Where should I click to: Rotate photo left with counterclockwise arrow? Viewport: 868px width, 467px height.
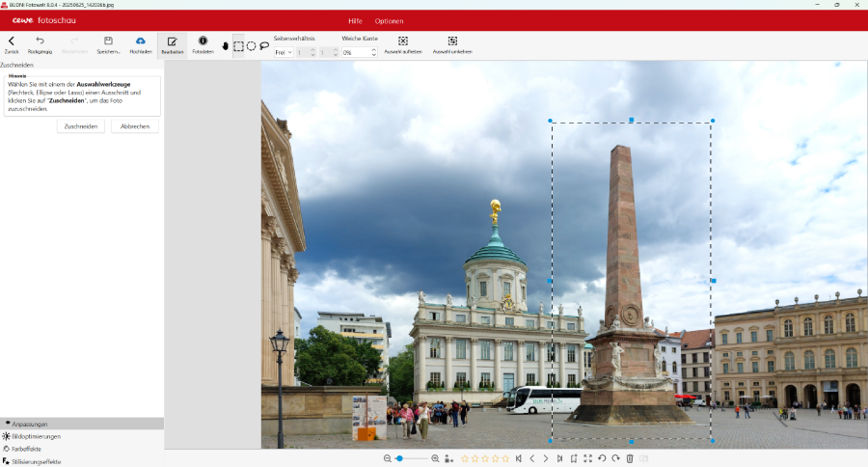(x=602, y=458)
